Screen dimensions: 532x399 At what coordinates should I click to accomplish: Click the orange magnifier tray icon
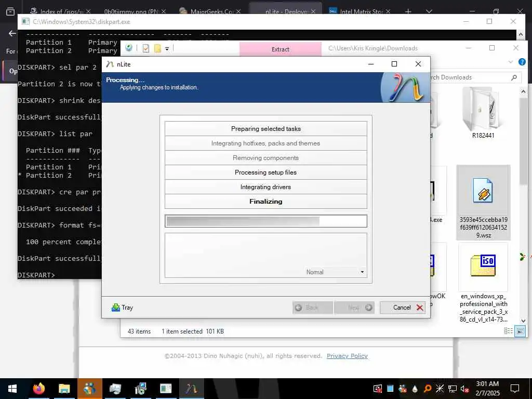pyautogui.click(x=428, y=389)
